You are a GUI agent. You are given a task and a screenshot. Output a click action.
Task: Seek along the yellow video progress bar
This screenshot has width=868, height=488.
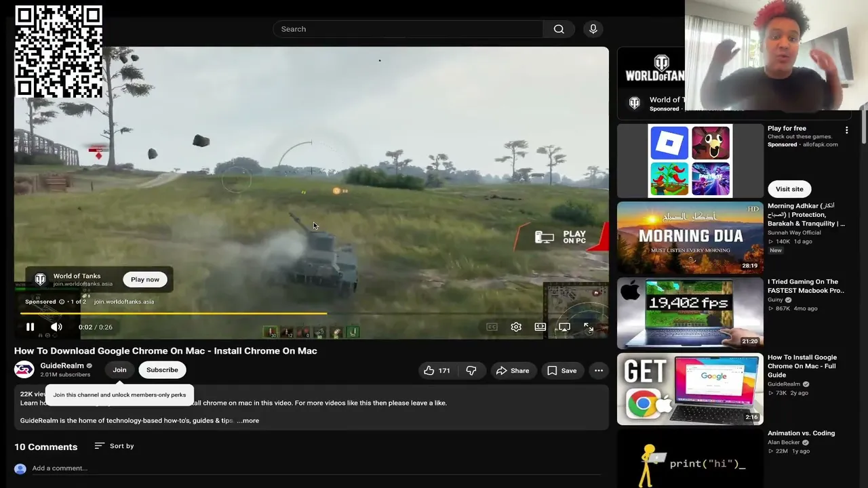[311, 313]
